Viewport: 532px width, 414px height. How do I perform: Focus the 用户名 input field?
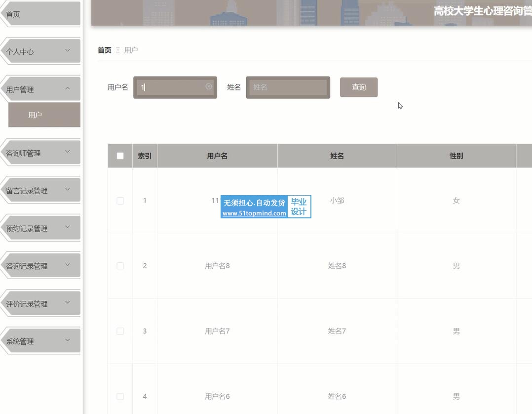[170, 87]
